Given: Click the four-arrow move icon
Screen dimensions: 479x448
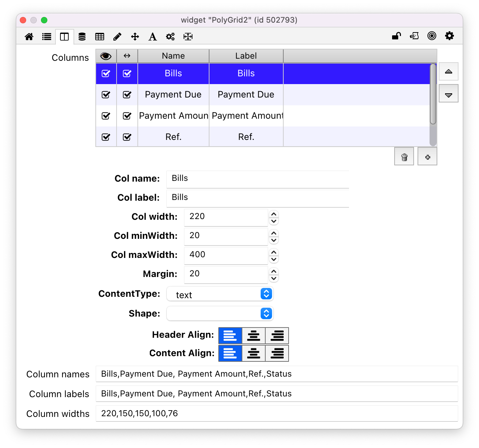Looking at the screenshot, I should (x=135, y=37).
